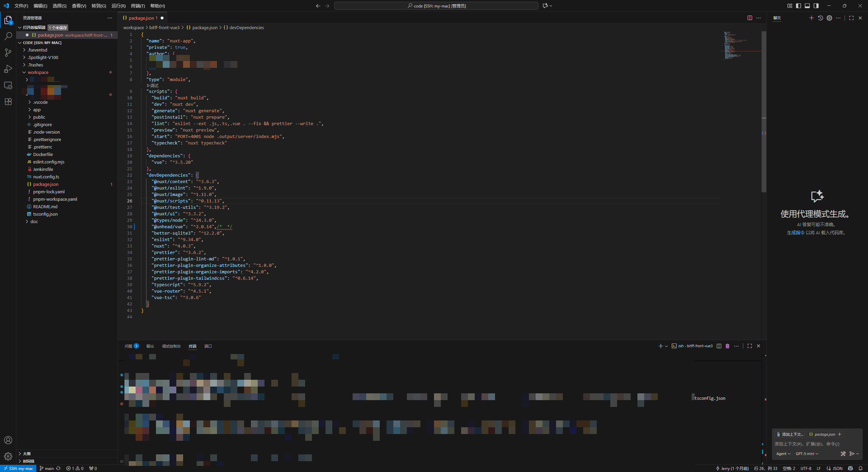Viewport: 868px width, 472px height.
Task: Toggle maximize panel size for terminal
Action: tap(749, 346)
